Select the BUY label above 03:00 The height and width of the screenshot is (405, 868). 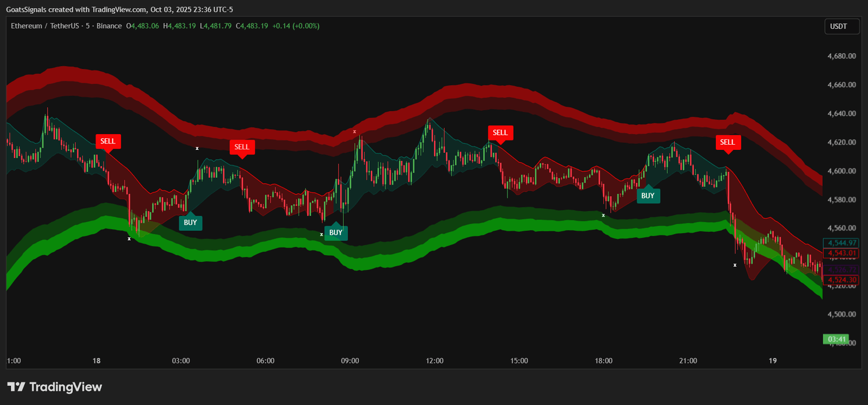(190, 222)
